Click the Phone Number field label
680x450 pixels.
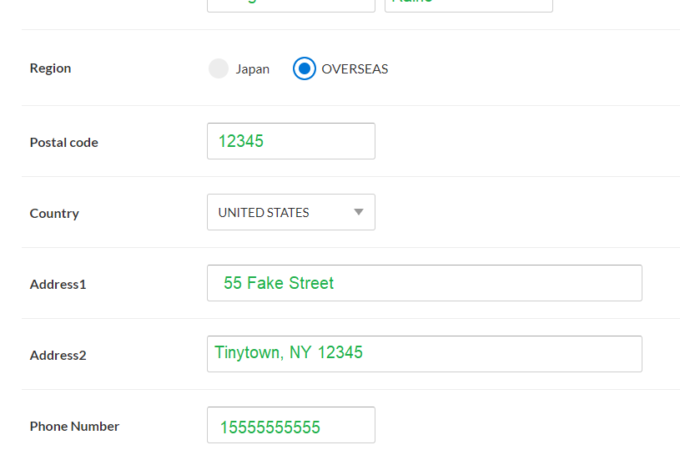tap(74, 426)
